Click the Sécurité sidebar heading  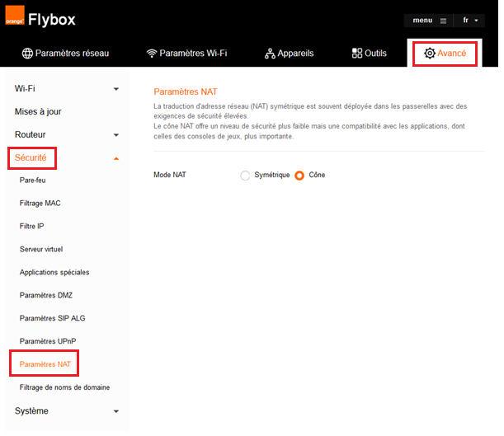coord(31,157)
